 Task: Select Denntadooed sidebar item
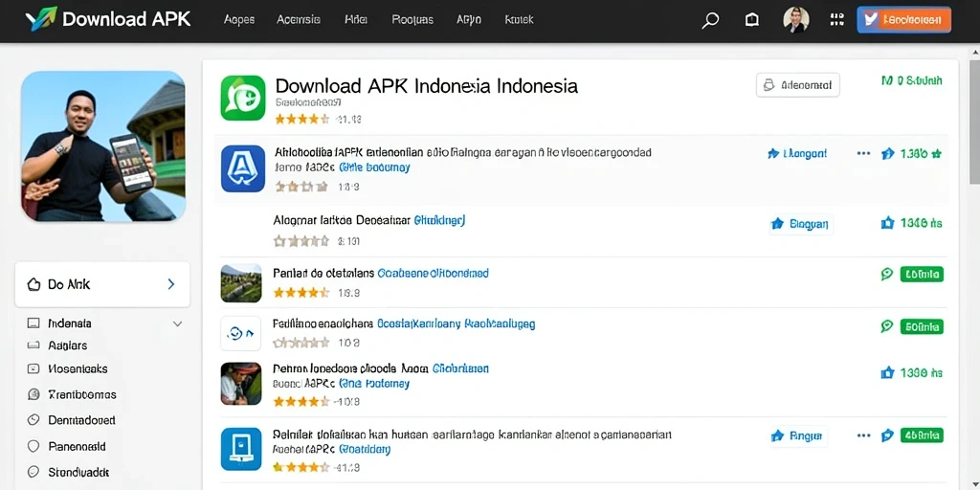tap(82, 421)
